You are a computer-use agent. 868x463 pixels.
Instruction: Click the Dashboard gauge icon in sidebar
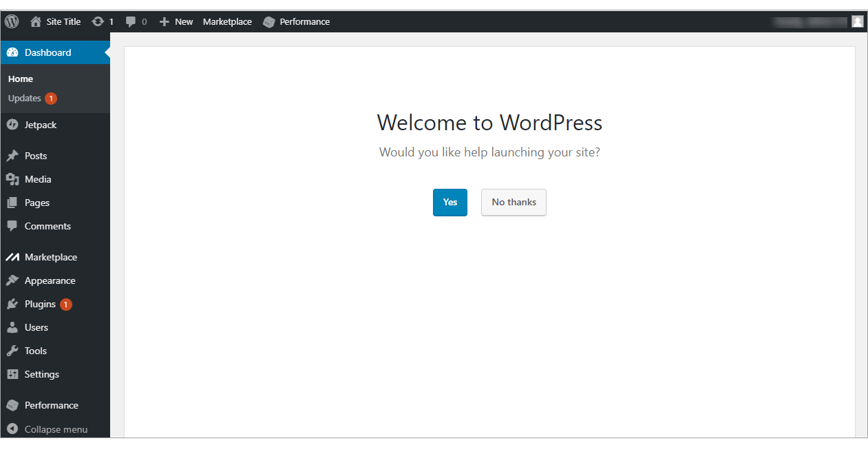coord(12,52)
